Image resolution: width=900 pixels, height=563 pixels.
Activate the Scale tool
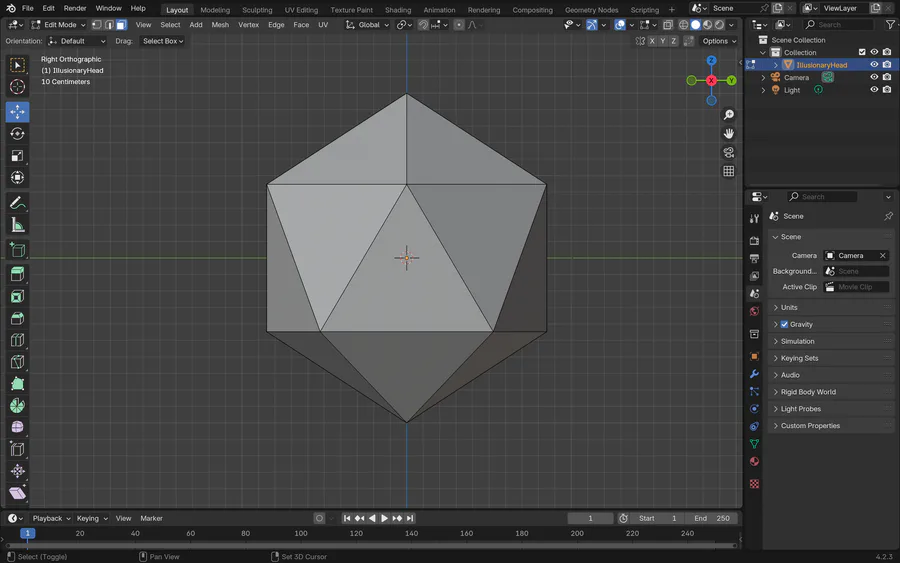17,156
